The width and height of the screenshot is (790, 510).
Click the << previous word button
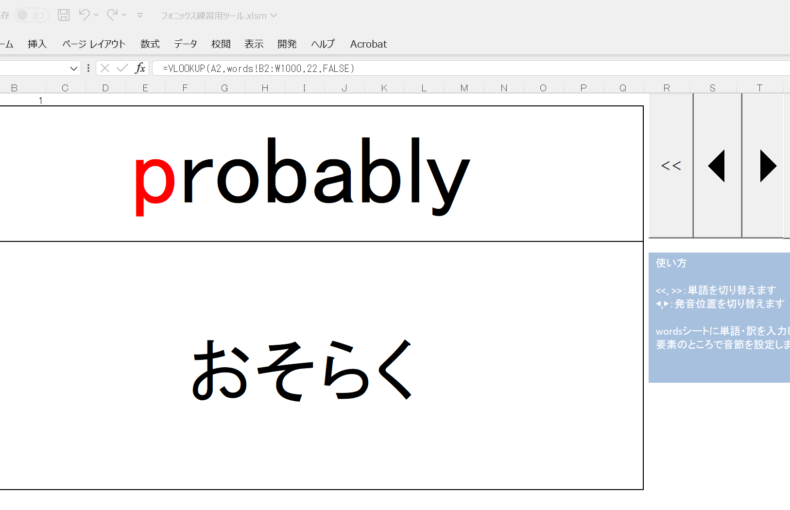pyautogui.click(x=671, y=166)
